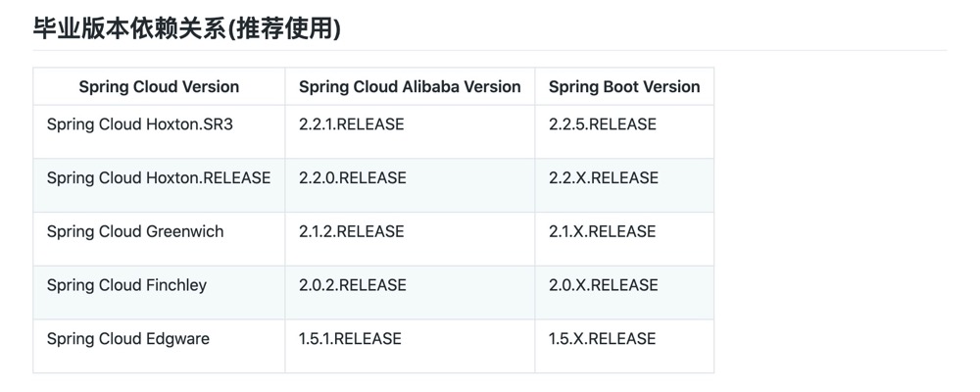Click the 2.2.1.RELEASE Alibaba version cell
Image resolution: width=980 pixels, height=392 pixels.
pyautogui.click(x=352, y=124)
